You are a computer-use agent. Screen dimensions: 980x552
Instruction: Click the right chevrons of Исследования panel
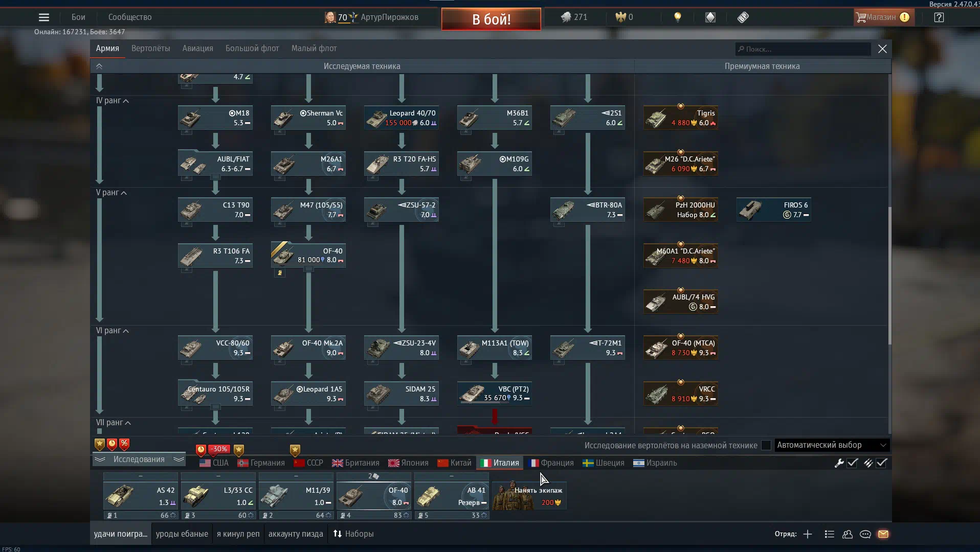(179, 459)
